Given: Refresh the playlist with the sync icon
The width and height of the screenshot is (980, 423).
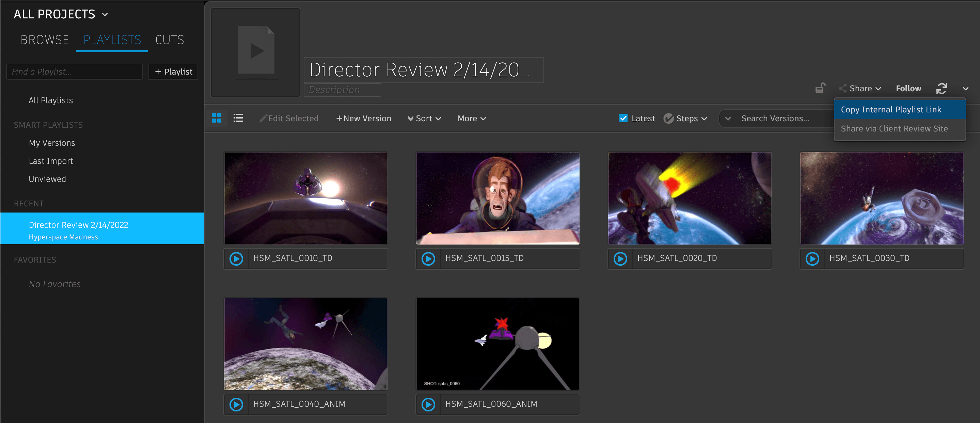Looking at the screenshot, I should point(942,88).
